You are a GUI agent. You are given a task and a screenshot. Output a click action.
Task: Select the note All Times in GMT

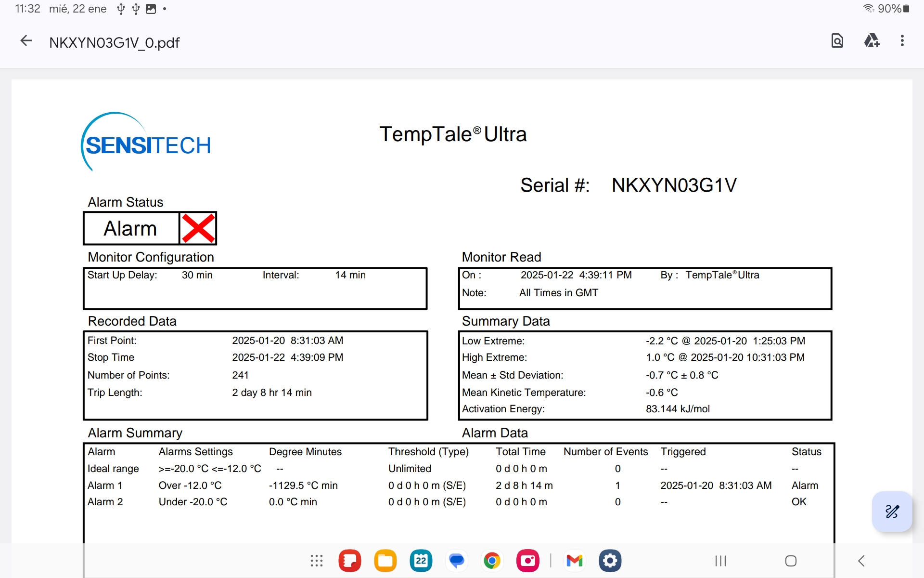point(559,293)
